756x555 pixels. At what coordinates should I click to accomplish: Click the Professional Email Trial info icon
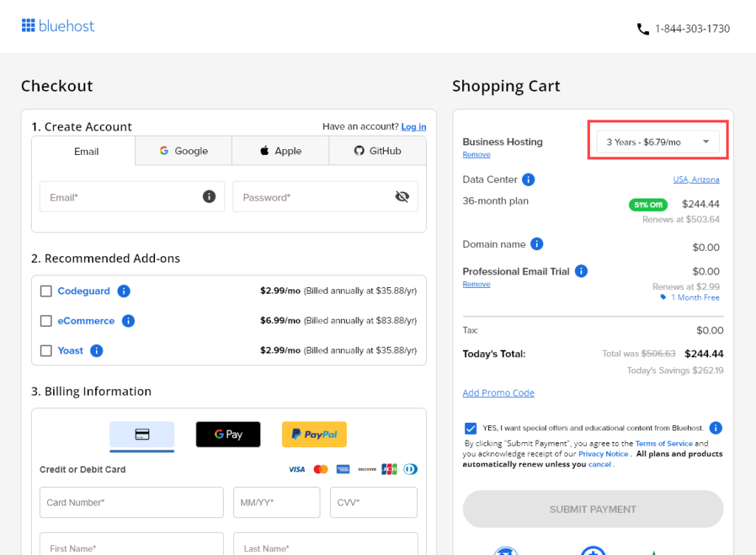click(581, 271)
